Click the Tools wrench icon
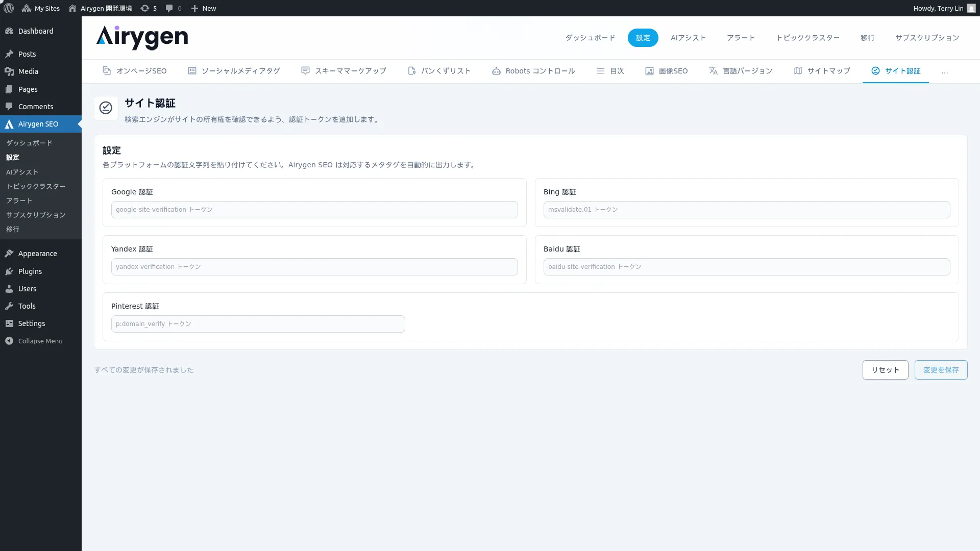This screenshot has height=551, width=980. (x=9, y=306)
